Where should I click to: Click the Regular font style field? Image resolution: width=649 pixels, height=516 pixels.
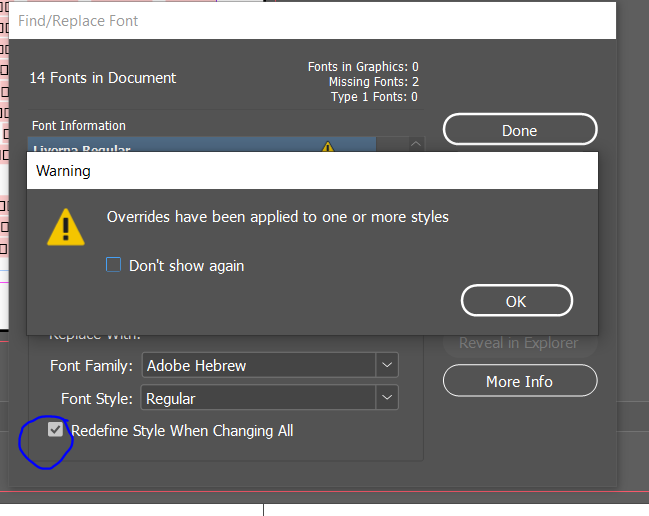point(258,398)
